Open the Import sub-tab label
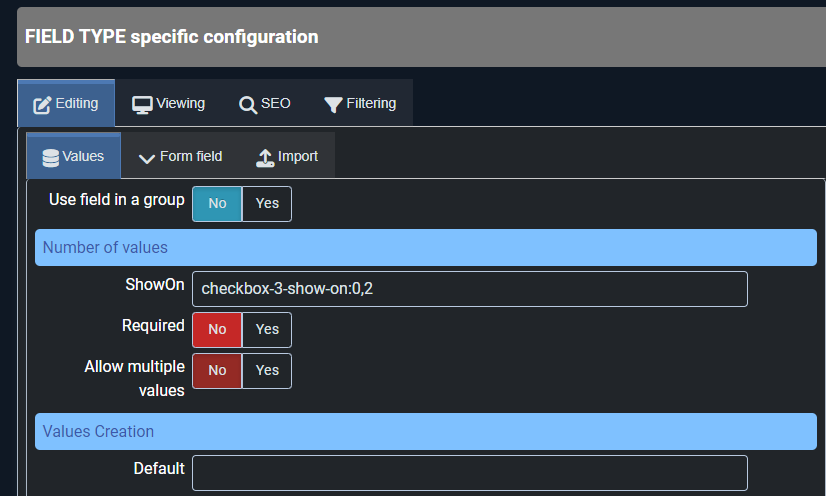Image resolution: width=826 pixels, height=496 pixels. (298, 156)
